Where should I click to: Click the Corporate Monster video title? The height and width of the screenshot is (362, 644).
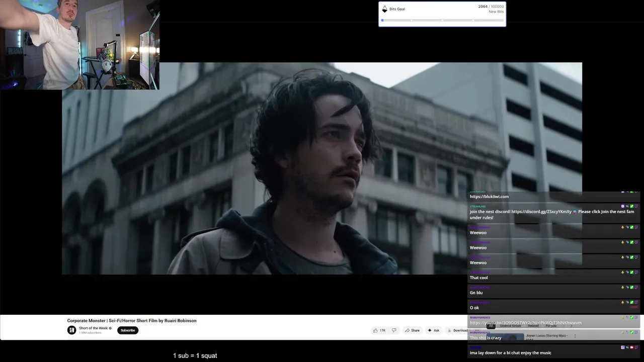pyautogui.click(x=132, y=320)
